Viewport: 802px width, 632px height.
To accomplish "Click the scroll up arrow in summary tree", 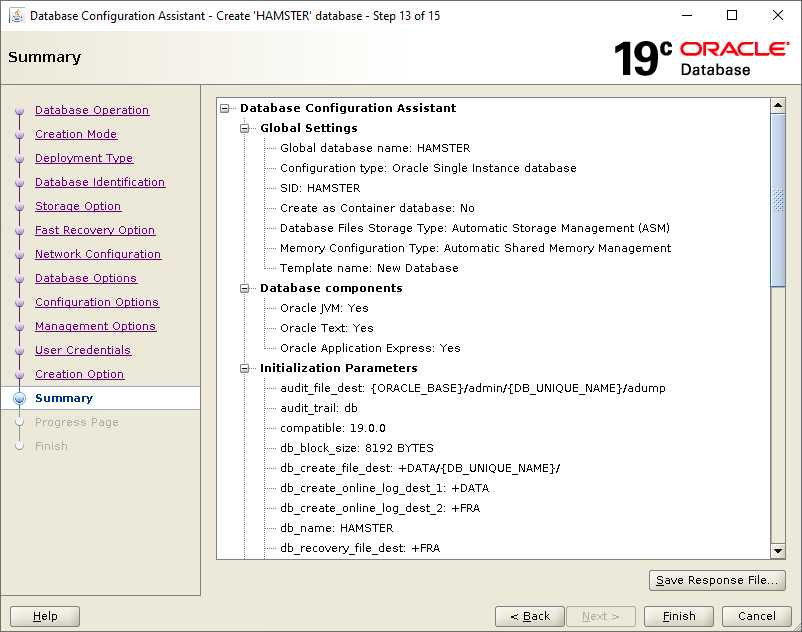I will point(778,106).
